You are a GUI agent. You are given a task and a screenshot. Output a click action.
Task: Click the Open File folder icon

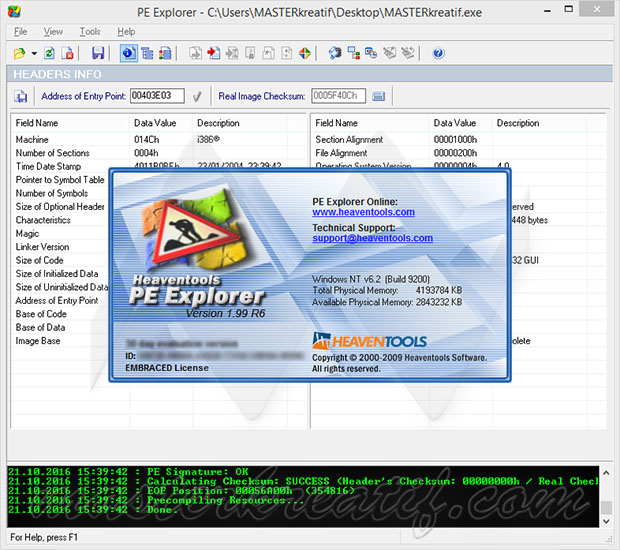(x=19, y=53)
